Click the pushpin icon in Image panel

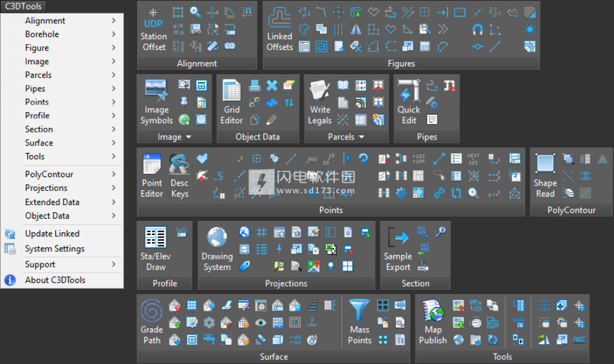pyautogui.click(x=184, y=102)
